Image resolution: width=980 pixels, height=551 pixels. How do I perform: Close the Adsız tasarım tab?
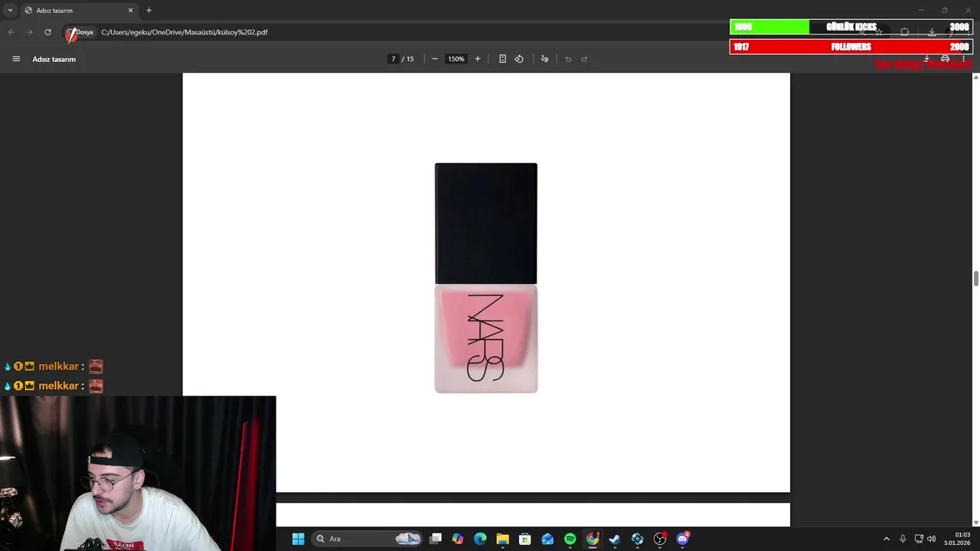[x=130, y=10]
